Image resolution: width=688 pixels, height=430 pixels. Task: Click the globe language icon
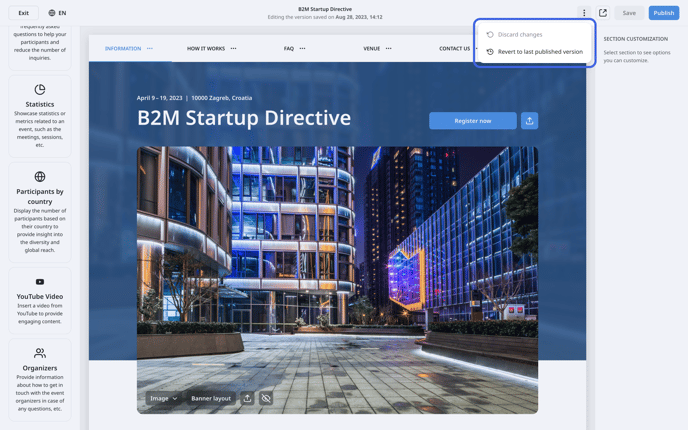tap(52, 13)
